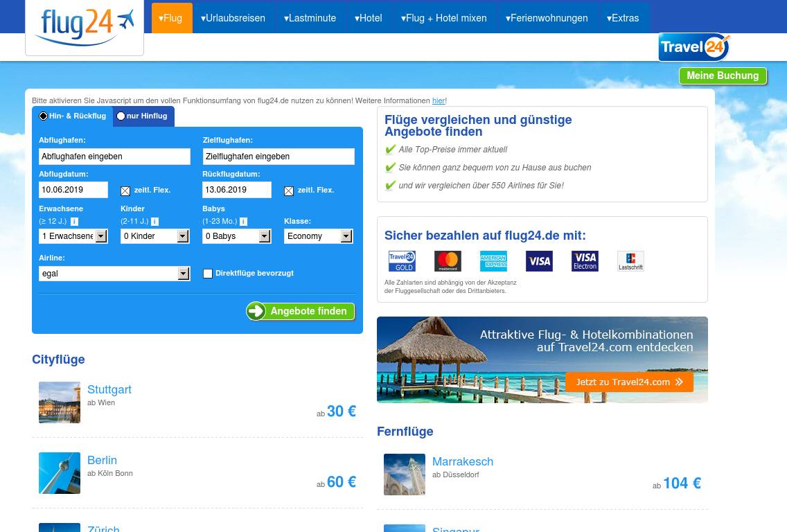Open the Kinder count dropdown

[x=155, y=236]
